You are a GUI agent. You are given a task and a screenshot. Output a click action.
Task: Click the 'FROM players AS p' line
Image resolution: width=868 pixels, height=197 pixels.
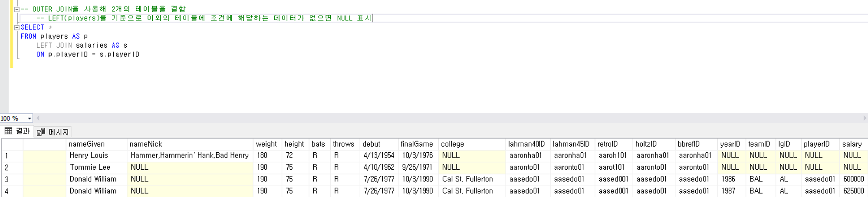(54, 36)
